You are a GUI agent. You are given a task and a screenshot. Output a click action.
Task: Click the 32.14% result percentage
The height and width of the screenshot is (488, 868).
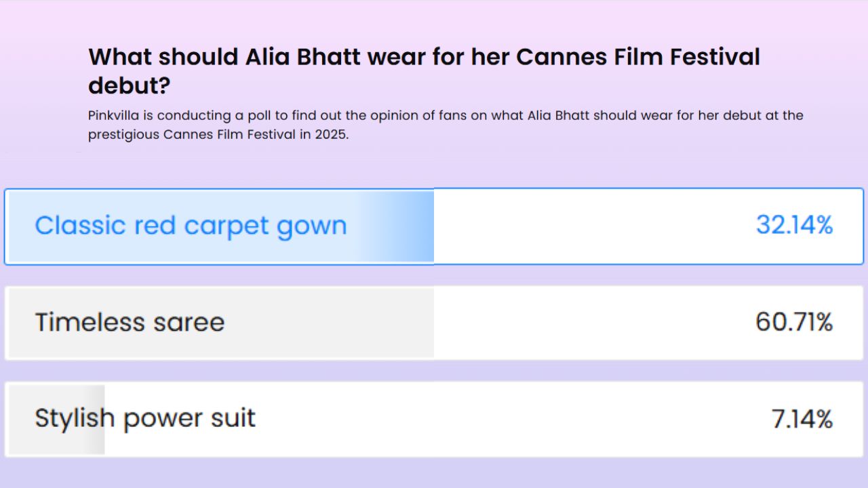(794, 225)
